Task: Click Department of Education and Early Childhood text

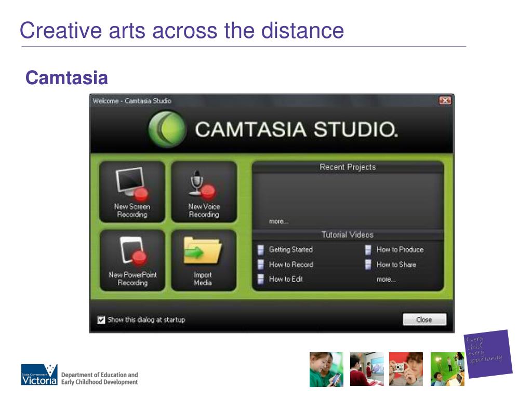Action: pyautogui.click(x=99, y=378)
